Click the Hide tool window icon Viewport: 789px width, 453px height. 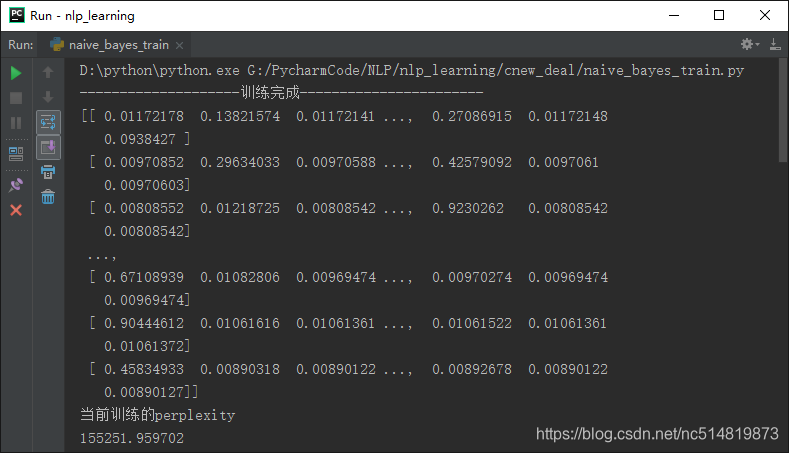coord(775,44)
